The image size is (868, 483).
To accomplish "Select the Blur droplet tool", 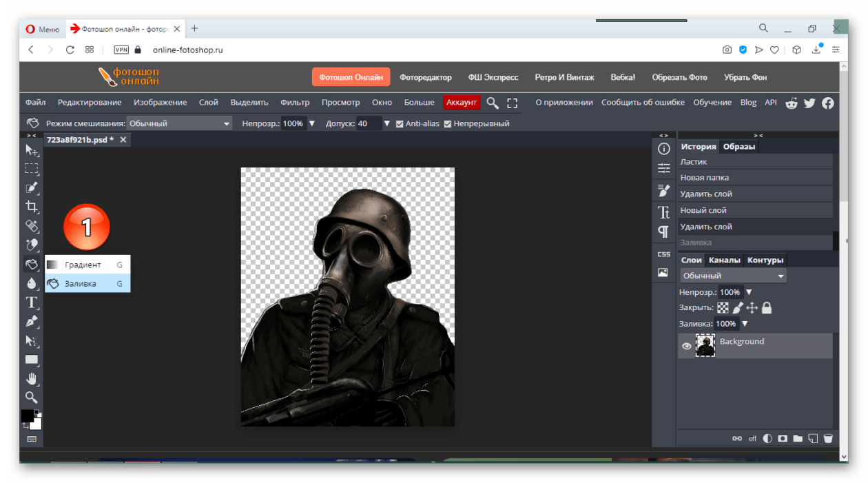I will point(32,283).
